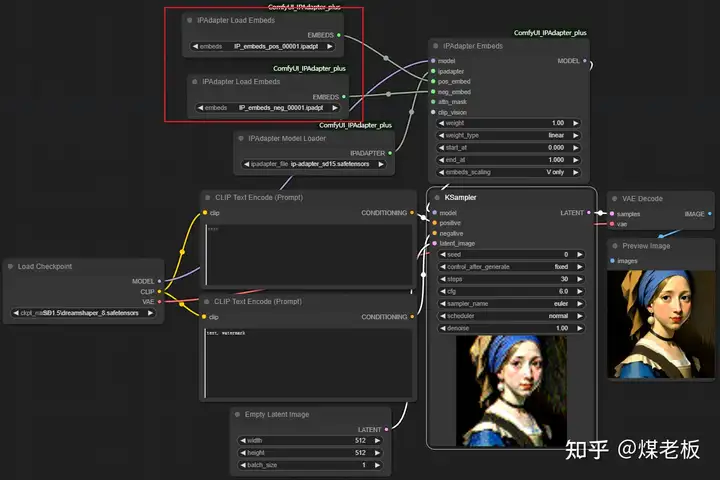The image size is (720, 480).
Task: Click the positive input socket on KSampler
Action: [x=434, y=223]
